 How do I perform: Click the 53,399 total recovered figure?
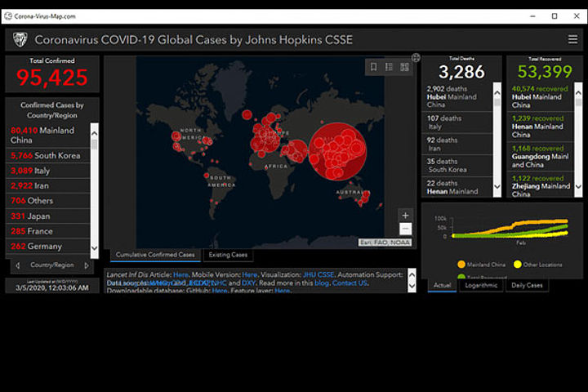pyautogui.click(x=545, y=71)
